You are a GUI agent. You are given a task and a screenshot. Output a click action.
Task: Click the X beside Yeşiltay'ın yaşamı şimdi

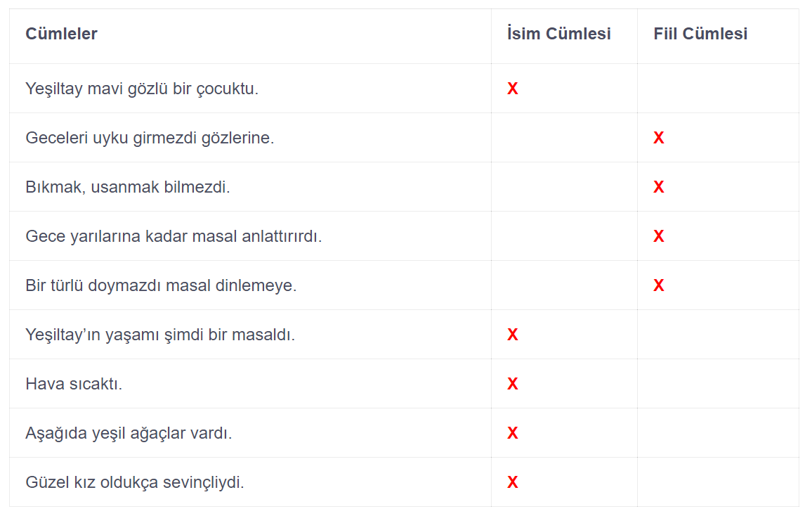tap(512, 335)
